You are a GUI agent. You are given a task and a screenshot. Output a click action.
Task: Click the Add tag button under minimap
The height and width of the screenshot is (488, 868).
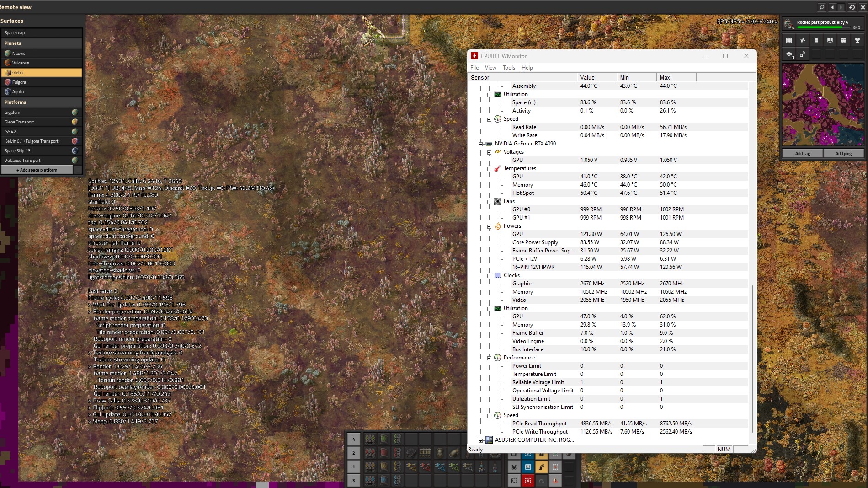point(803,153)
